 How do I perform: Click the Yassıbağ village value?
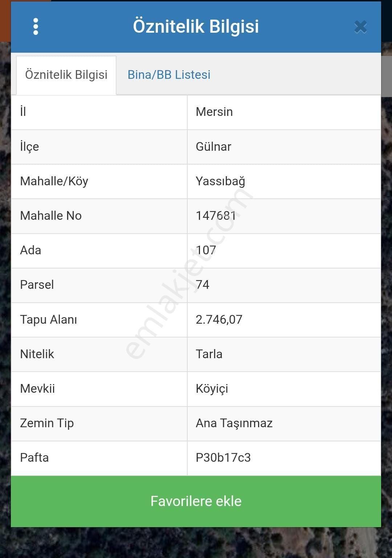point(220,181)
